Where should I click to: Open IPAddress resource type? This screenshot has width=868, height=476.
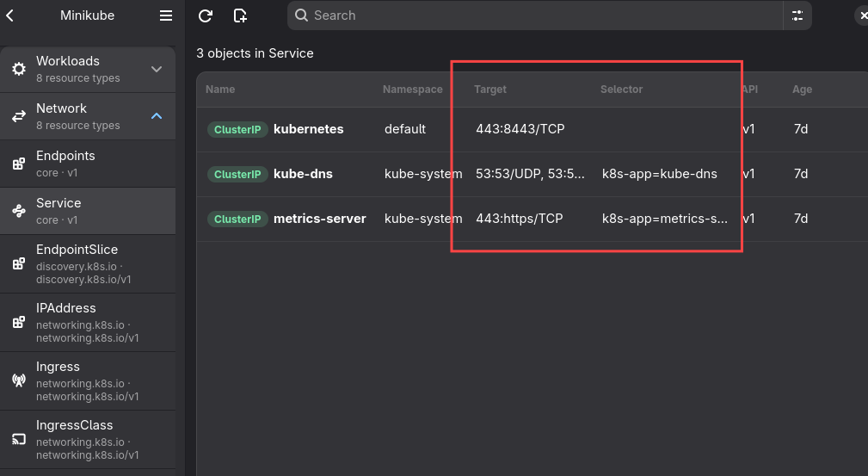(88, 323)
